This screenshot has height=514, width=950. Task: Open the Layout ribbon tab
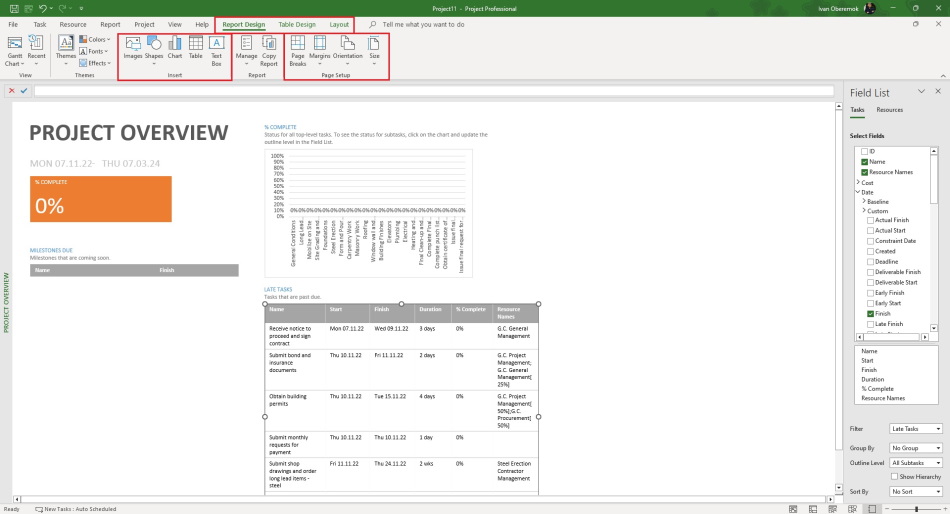pyautogui.click(x=339, y=24)
